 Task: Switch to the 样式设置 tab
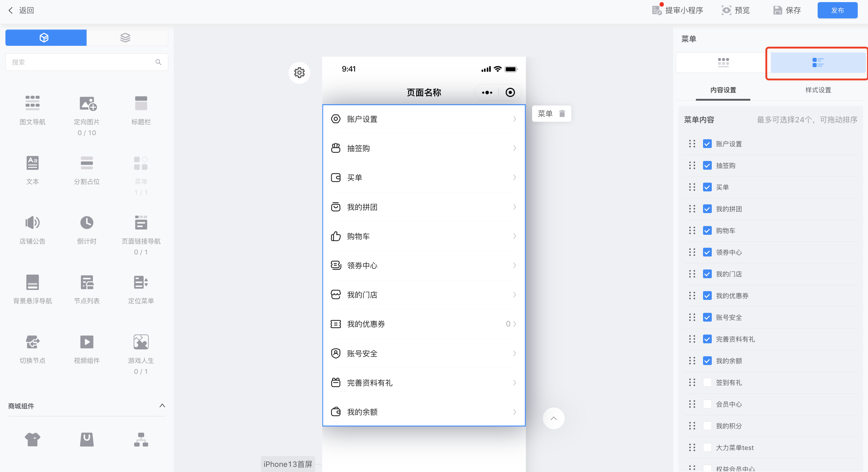click(x=818, y=90)
